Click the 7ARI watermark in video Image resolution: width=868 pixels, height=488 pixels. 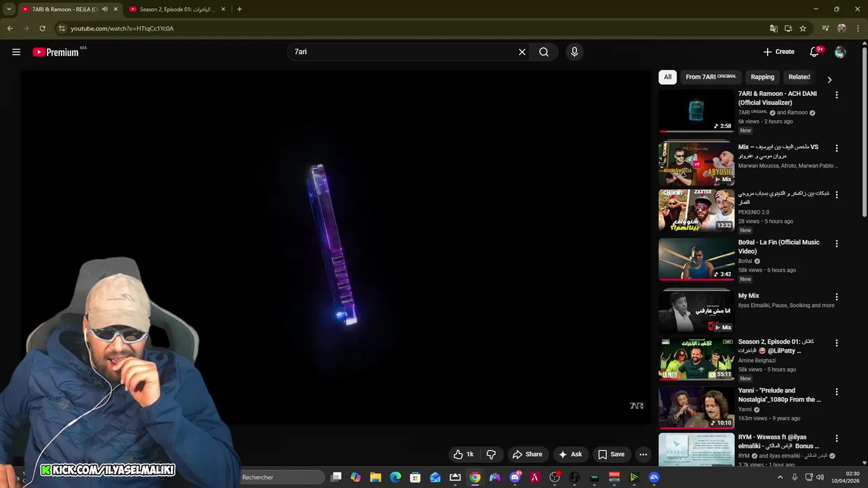point(636,406)
